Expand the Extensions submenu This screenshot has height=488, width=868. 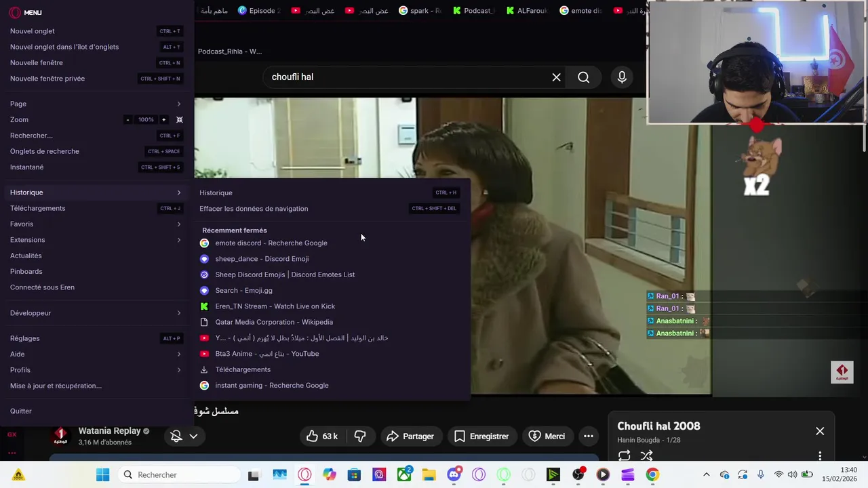tap(97, 240)
